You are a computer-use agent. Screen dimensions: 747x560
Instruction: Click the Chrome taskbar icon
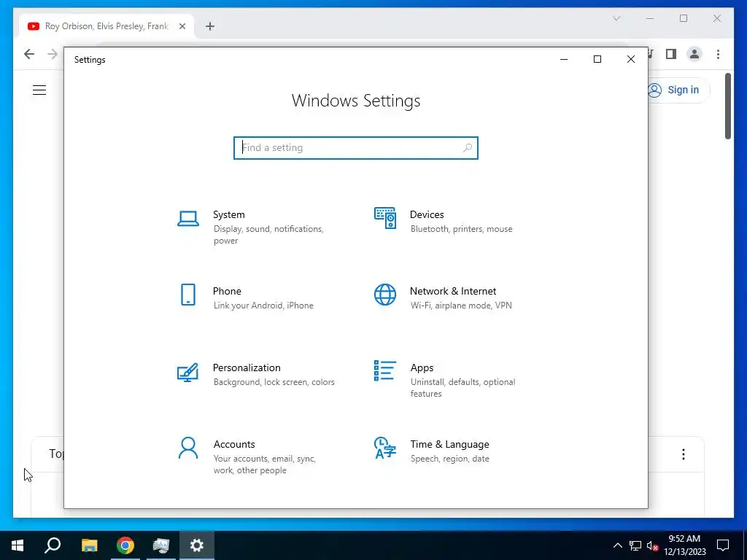[x=125, y=545]
